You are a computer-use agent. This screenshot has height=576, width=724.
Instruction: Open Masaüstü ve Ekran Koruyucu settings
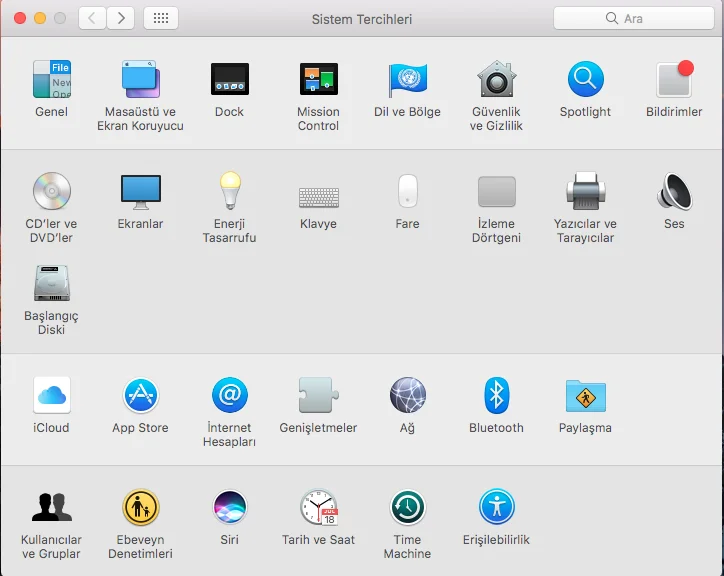[140, 80]
